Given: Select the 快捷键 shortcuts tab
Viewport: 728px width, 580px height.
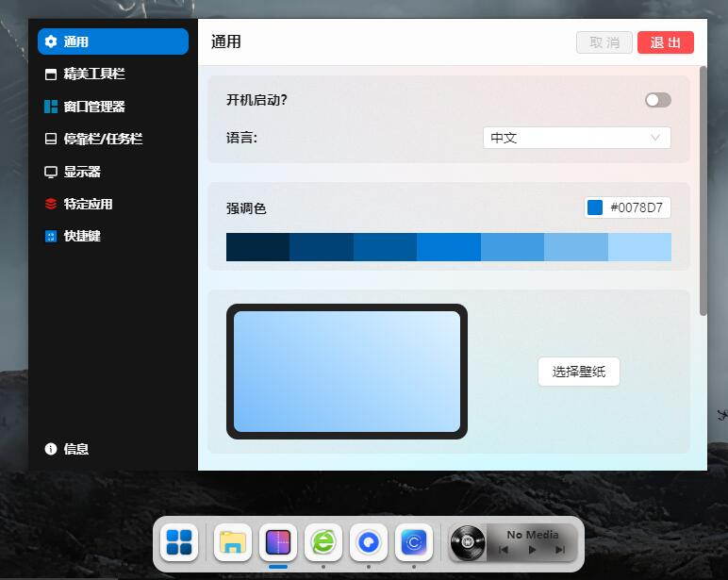Looking at the screenshot, I should (81, 236).
